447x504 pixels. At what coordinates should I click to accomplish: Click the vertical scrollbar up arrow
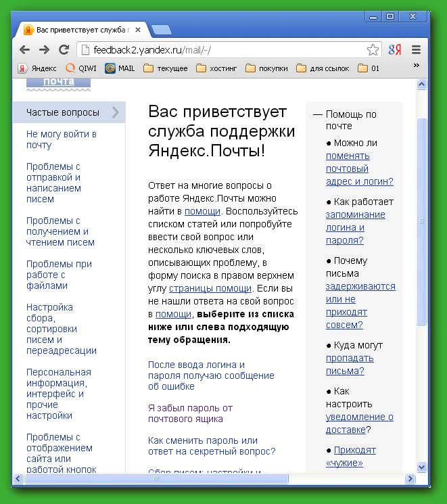421,85
